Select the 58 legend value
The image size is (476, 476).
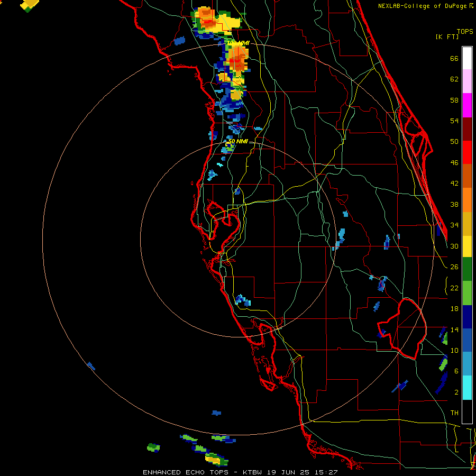click(x=454, y=100)
